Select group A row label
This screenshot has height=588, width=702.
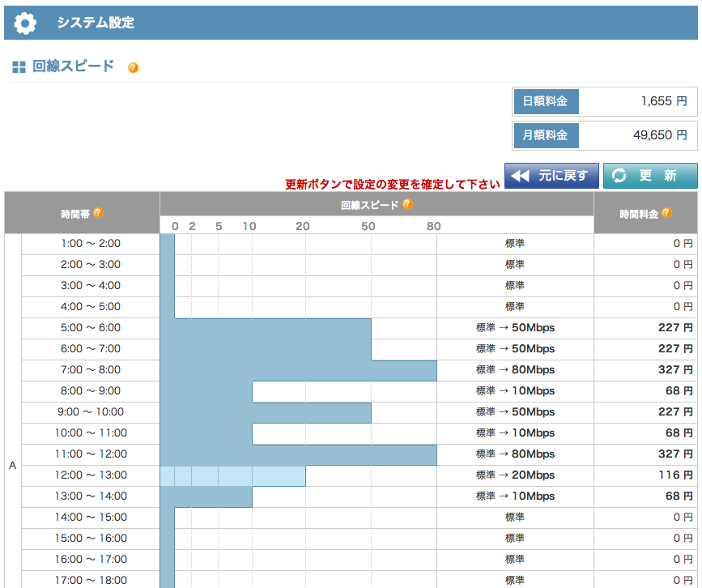tap(12, 466)
